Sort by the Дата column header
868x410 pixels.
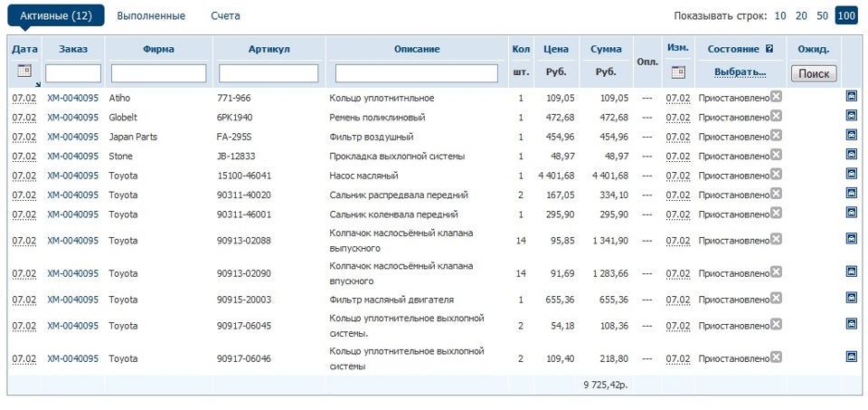pos(24,49)
